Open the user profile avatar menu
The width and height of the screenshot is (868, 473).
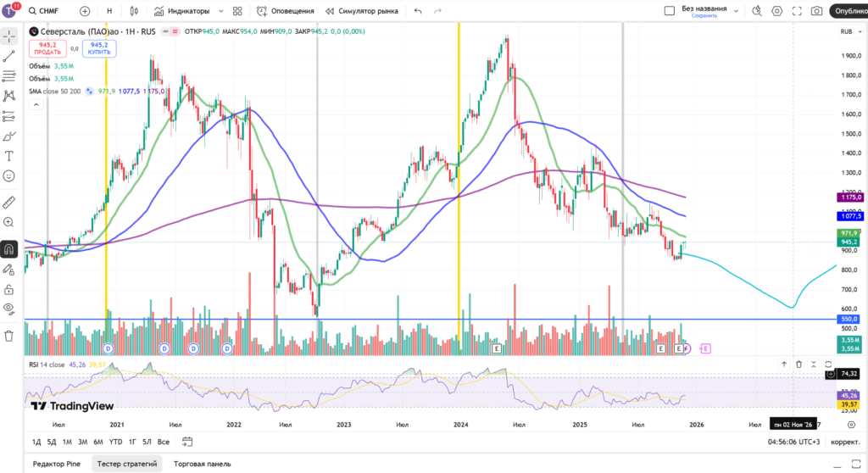10,10
